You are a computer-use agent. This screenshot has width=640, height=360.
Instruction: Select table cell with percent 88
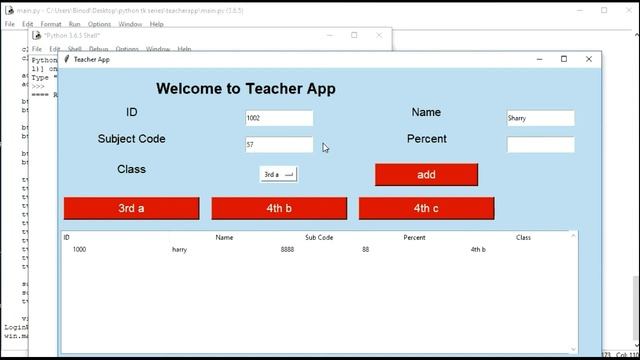(365, 249)
